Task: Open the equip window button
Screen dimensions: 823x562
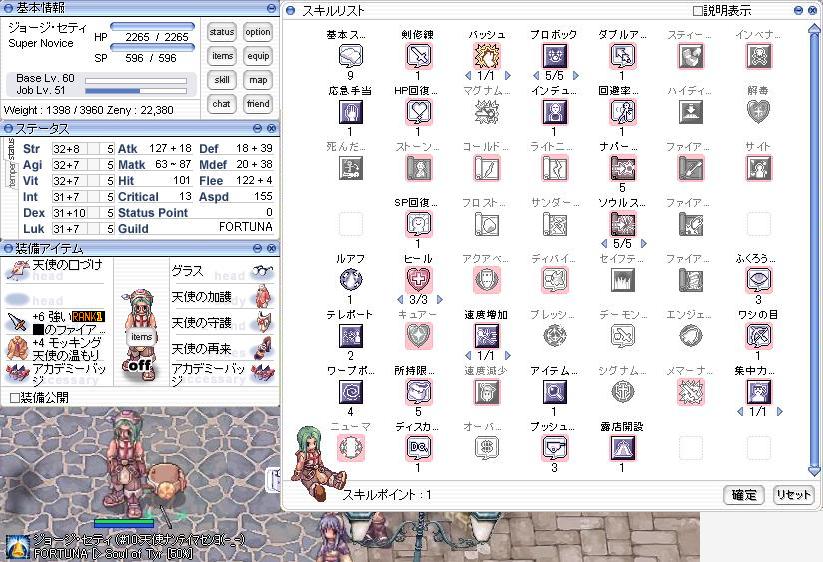Action: coord(258,56)
